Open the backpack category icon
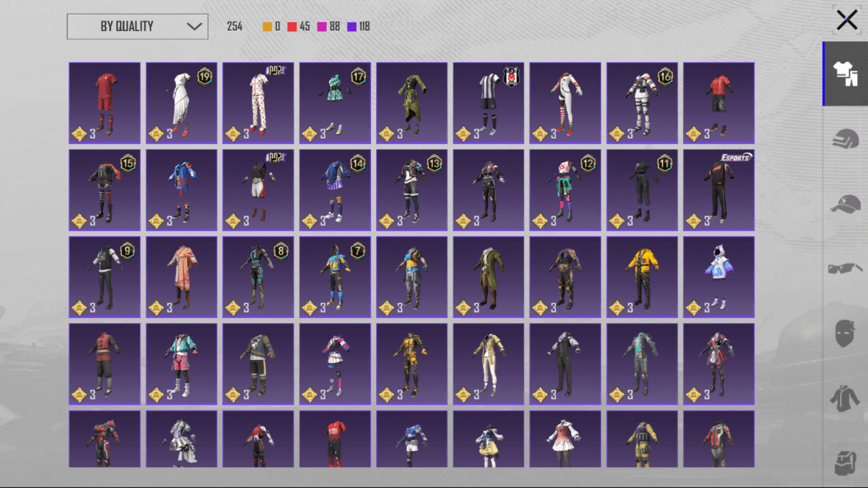The width and height of the screenshot is (868, 488). [x=845, y=463]
